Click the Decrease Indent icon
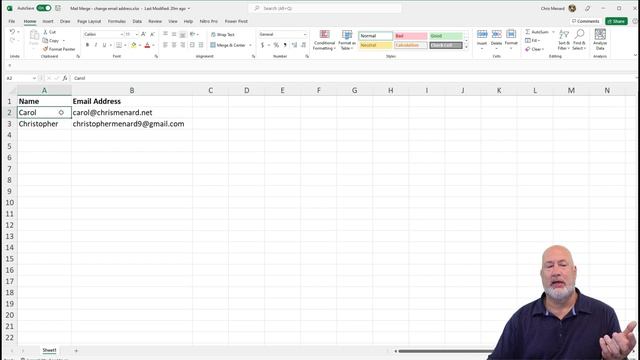Viewport: 640px width, 360px height. (x=192, y=45)
